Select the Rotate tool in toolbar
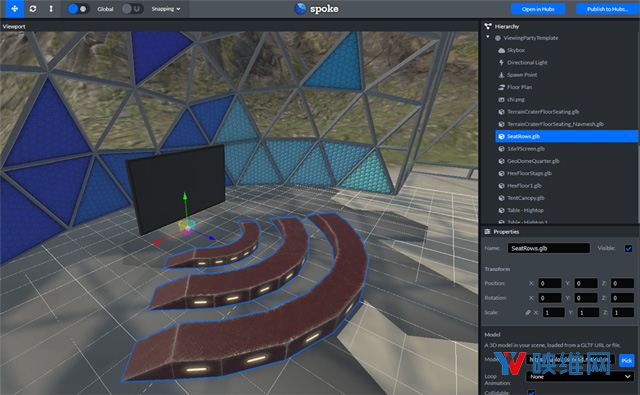 (x=33, y=9)
